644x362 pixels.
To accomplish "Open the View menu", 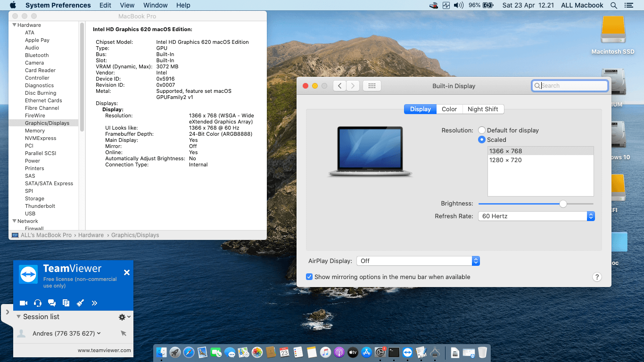I will click(x=127, y=5).
